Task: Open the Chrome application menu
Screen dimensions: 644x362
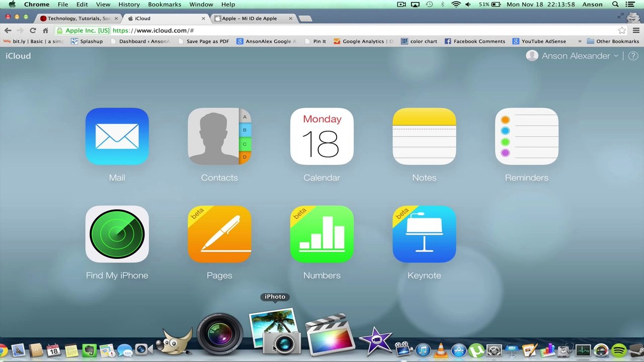Action: 37,5
